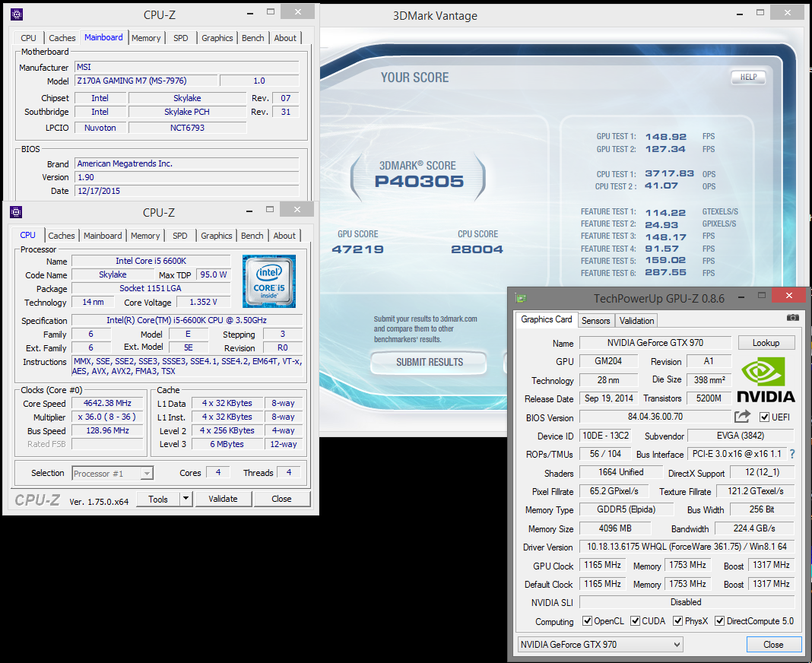Open the SPD tab in the CPU-Z CPU window
The image size is (812, 663).
pyautogui.click(x=179, y=236)
